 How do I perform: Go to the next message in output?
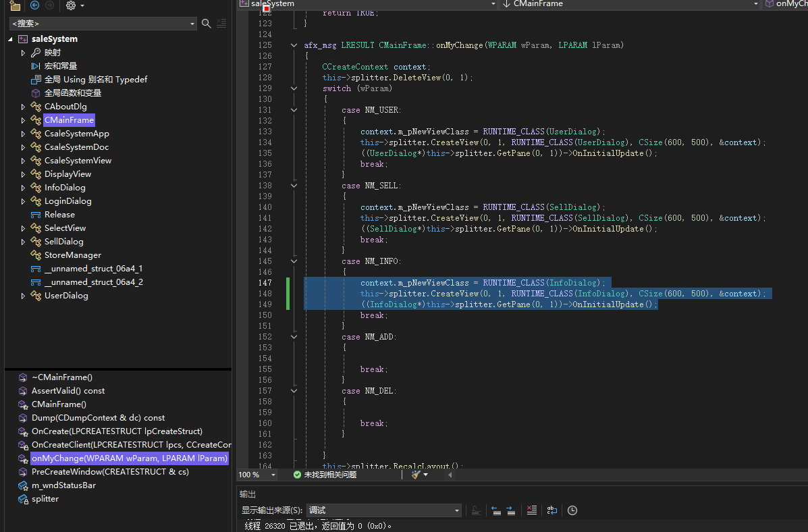511,510
